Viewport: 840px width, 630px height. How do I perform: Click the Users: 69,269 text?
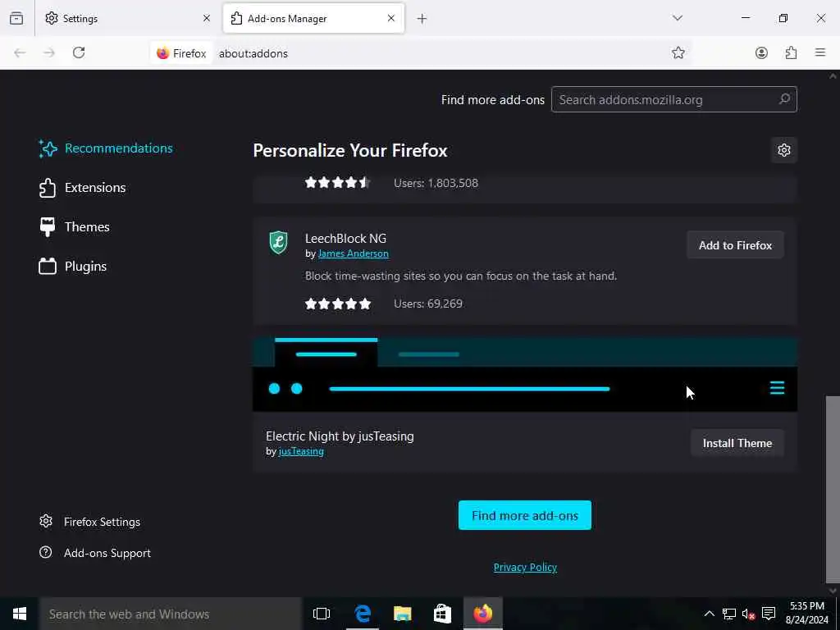click(428, 304)
